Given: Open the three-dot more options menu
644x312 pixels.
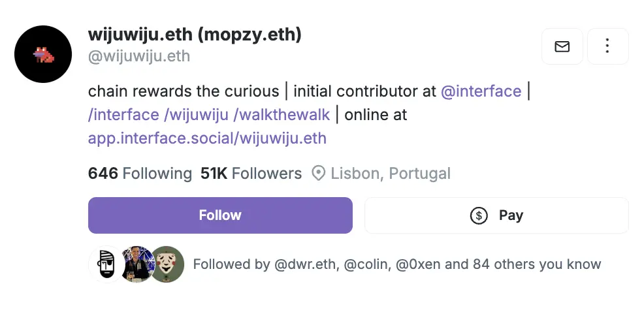Looking at the screenshot, I should (607, 46).
